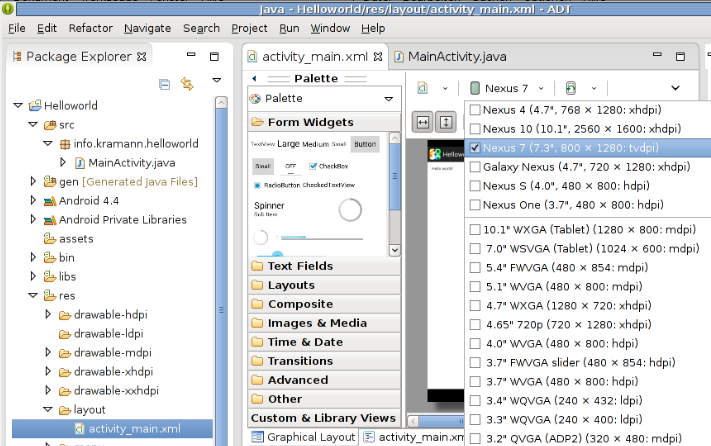Open Composite palette category

[325, 304]
